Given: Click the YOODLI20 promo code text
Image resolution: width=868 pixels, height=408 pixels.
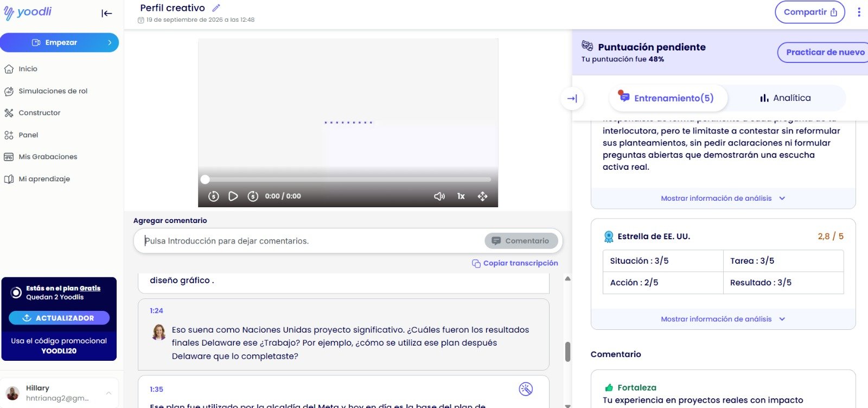Looking at the screenshot, I should click(x=59, y=351).
